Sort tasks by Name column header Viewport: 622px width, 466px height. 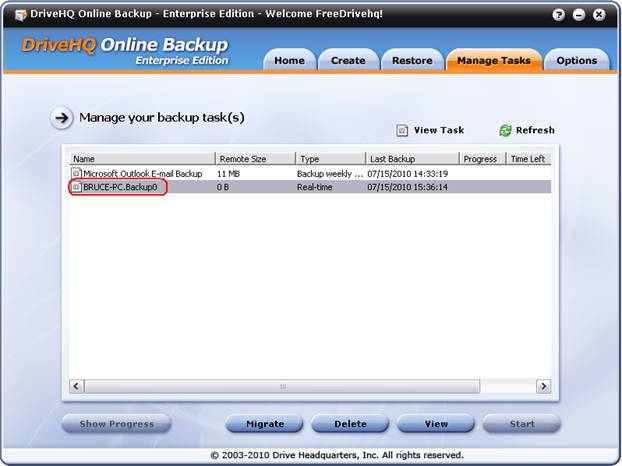tap(142, 159)
